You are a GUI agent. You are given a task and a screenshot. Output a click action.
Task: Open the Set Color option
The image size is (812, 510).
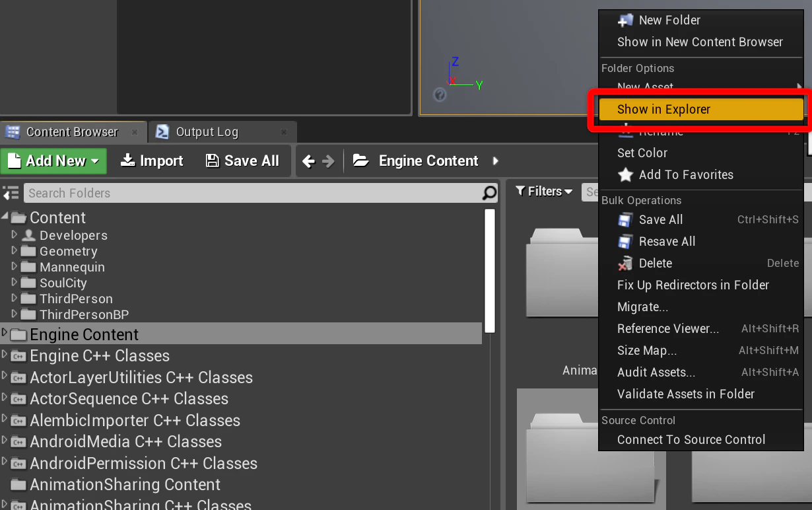click(x=642, y=153)
